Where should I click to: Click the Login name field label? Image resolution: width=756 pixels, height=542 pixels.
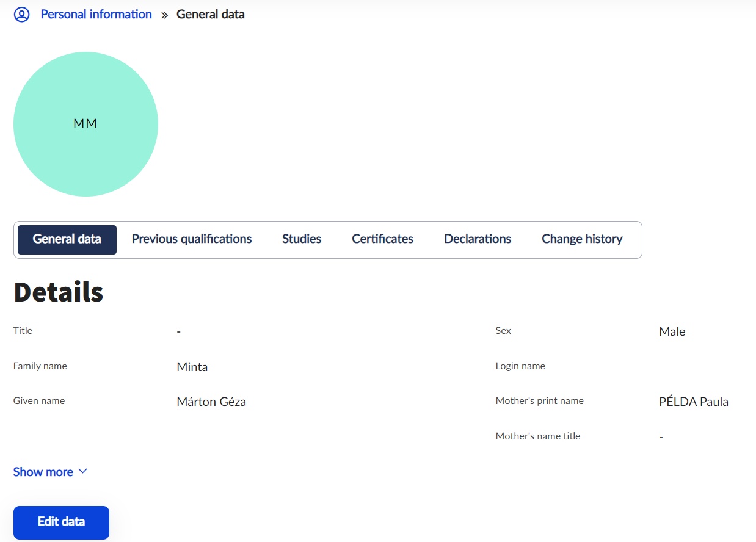[520, 366]
